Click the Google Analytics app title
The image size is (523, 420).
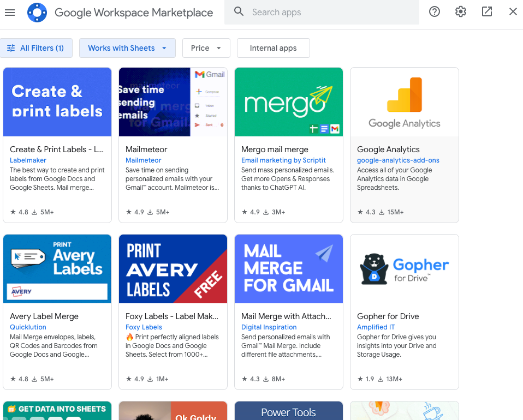click(388, 149)
